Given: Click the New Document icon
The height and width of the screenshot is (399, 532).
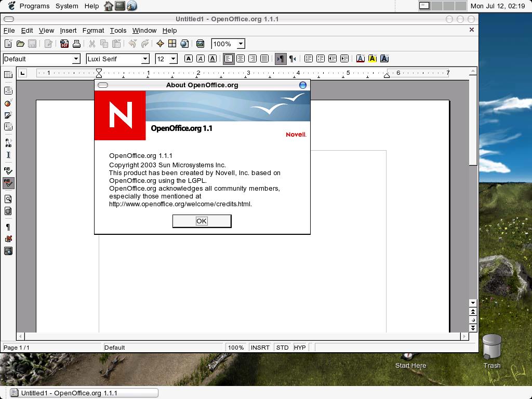Looking at the screenshot, I should [8, 44].
